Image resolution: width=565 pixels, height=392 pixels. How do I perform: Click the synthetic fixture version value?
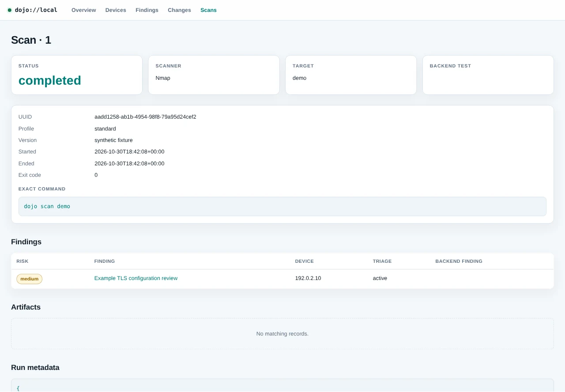[113, 140]
